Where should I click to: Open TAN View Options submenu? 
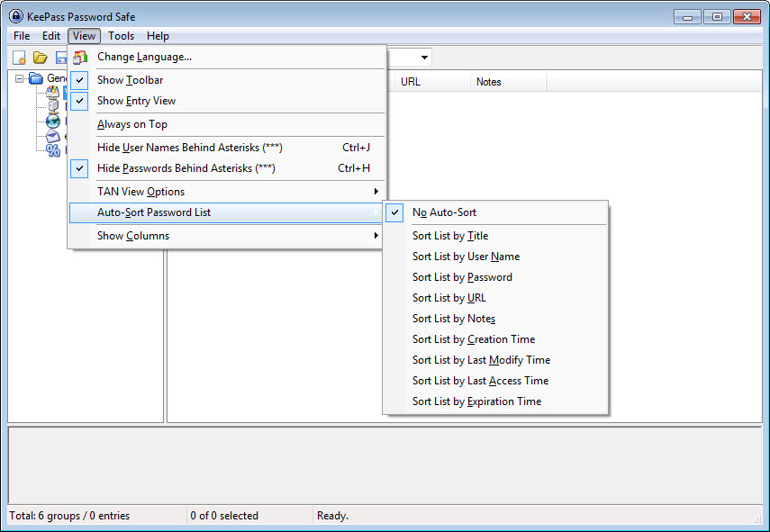226,192
